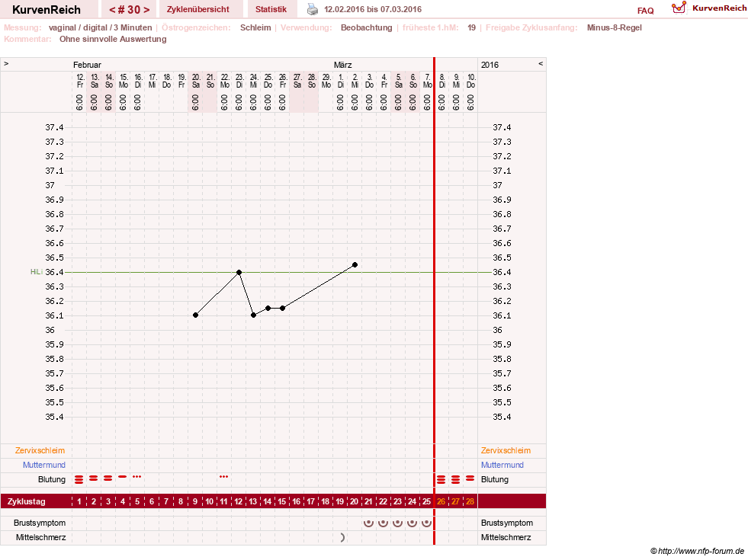The width and height of the screenshot is (748, 560).
Task: Open the Zyklenübersicht tab
Action: click(198, 10)
